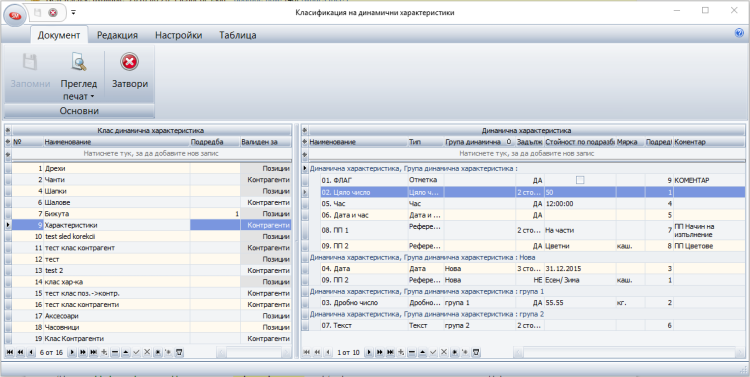Screen dimensions: 750x377
Task: Select the 'test sled korekcii' row
Action: (x=151, y=236)
